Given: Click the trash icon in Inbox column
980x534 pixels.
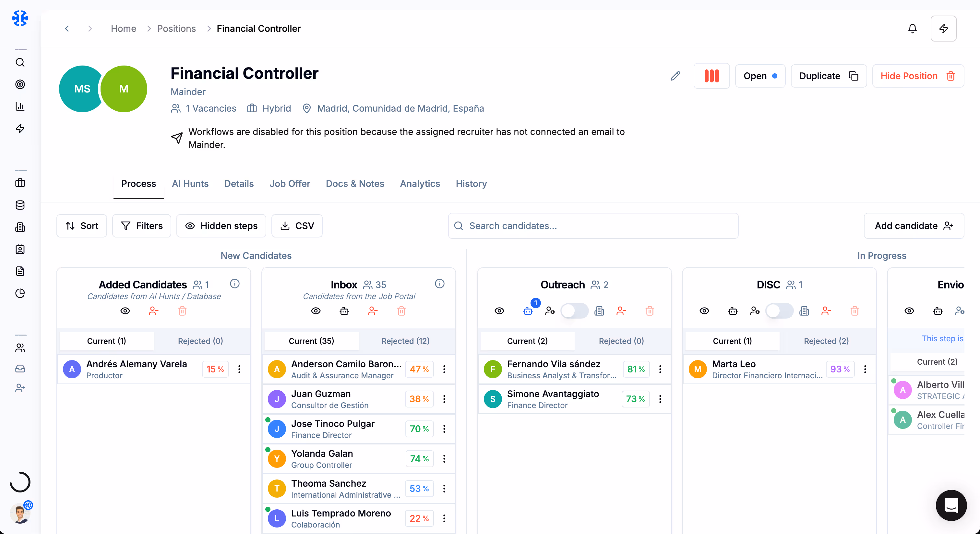Looking at the screenshot, I should [x=401, y=311].
